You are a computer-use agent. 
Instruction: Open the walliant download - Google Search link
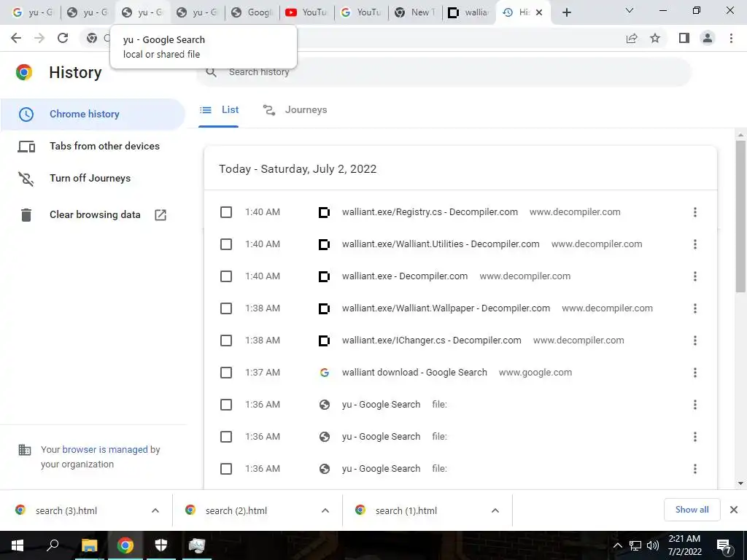coord(414,373)
